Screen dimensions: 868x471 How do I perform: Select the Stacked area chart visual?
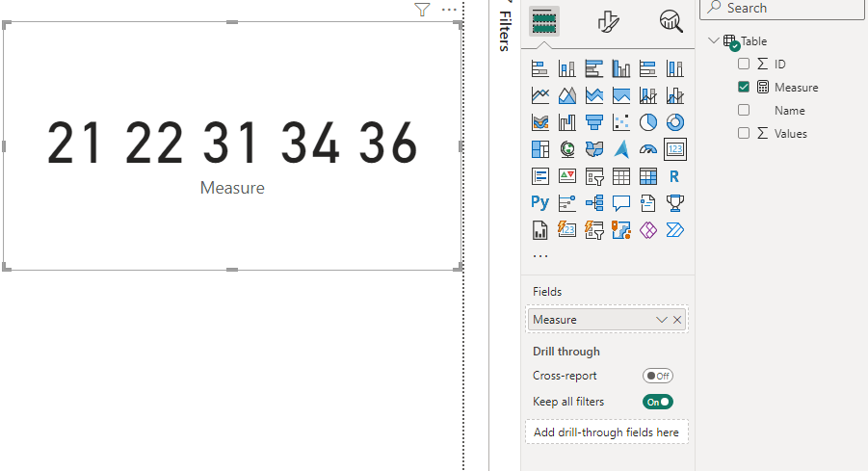[x=594, y=95]
